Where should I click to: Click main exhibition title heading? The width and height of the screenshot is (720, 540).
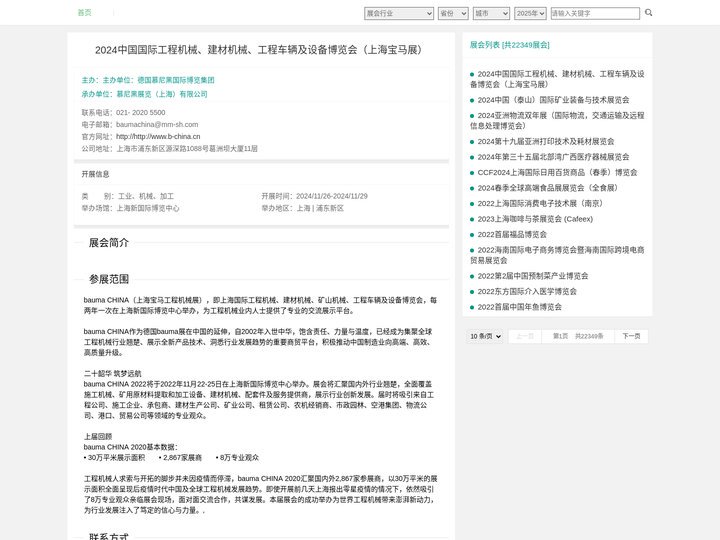pyautogui.click(x=259, y=50)
